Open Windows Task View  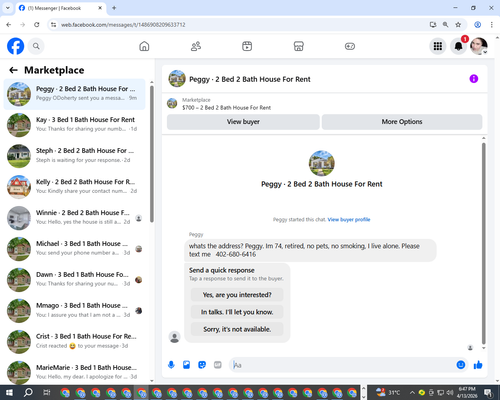click(x=47, y=392)
